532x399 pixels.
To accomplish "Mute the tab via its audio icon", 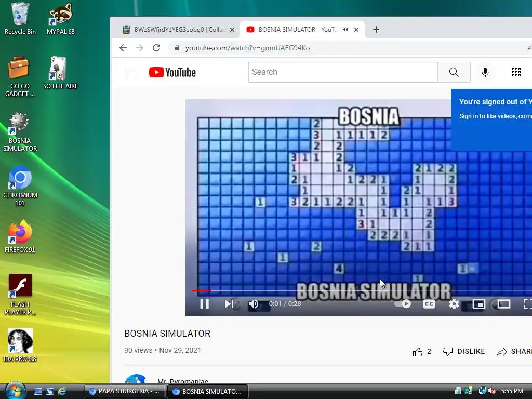I will [345, 30].
